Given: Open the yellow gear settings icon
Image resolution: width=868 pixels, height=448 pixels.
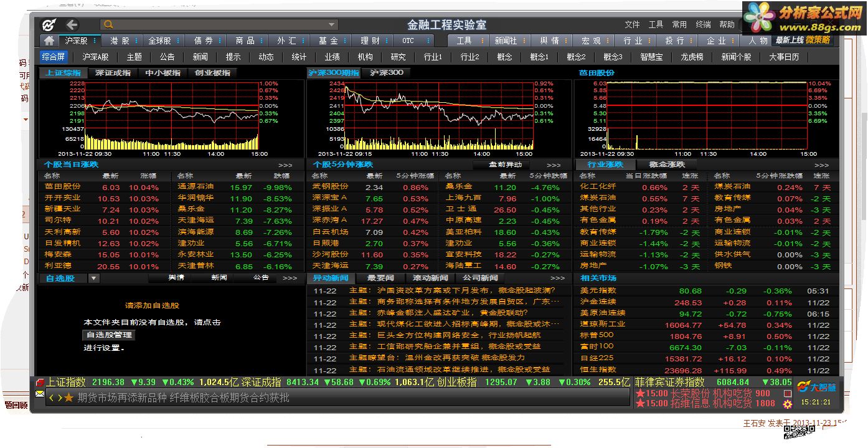Looking at the screenshot, I should (x=788, y=404).
